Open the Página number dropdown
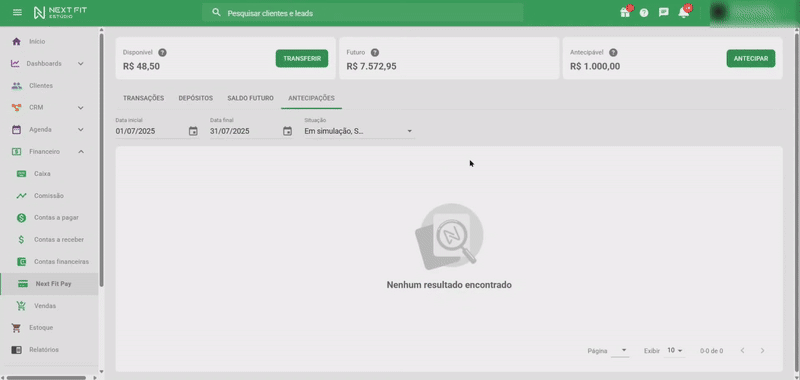 tap(620, 350)
